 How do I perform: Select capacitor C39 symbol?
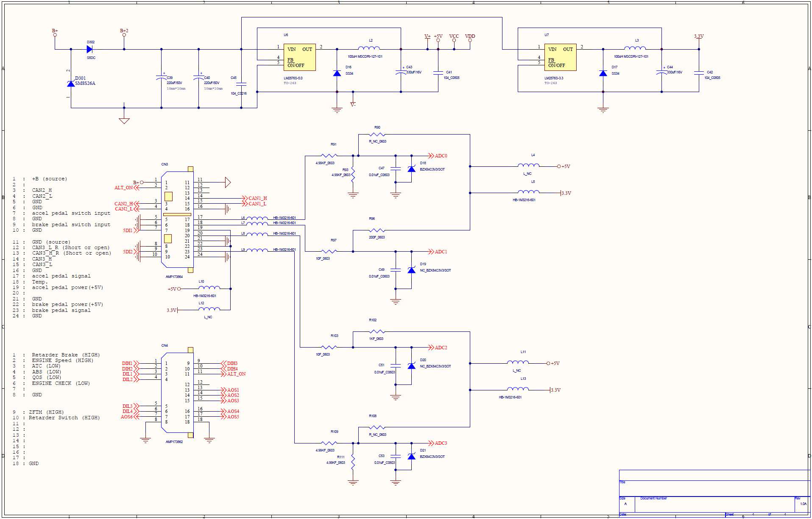coord(161,78)
